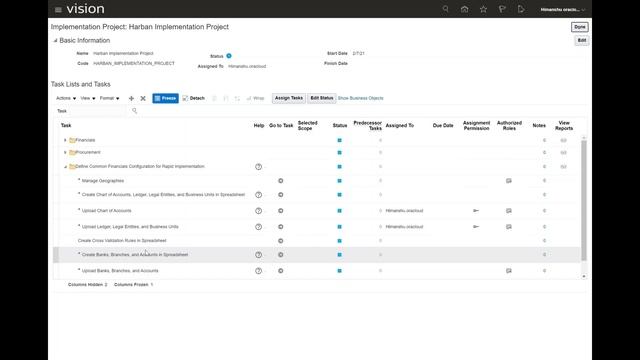This screenshot has width=640, height=360.
Task: Open the Watchlist flag icon
Action: click(x=502, y=9)
